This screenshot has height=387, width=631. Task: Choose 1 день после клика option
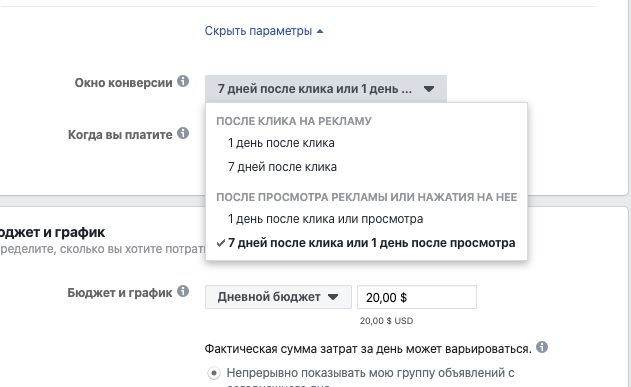coord(281,143)
